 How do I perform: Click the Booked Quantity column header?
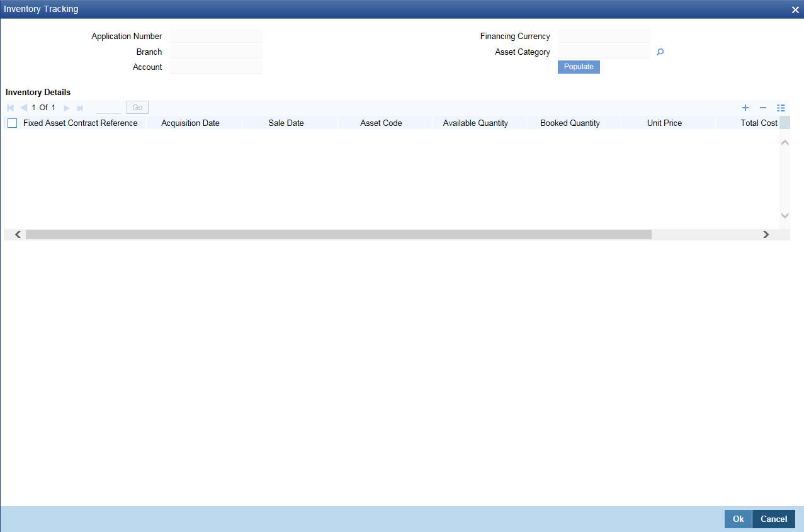pyautogui.click(x=570, y=123)
